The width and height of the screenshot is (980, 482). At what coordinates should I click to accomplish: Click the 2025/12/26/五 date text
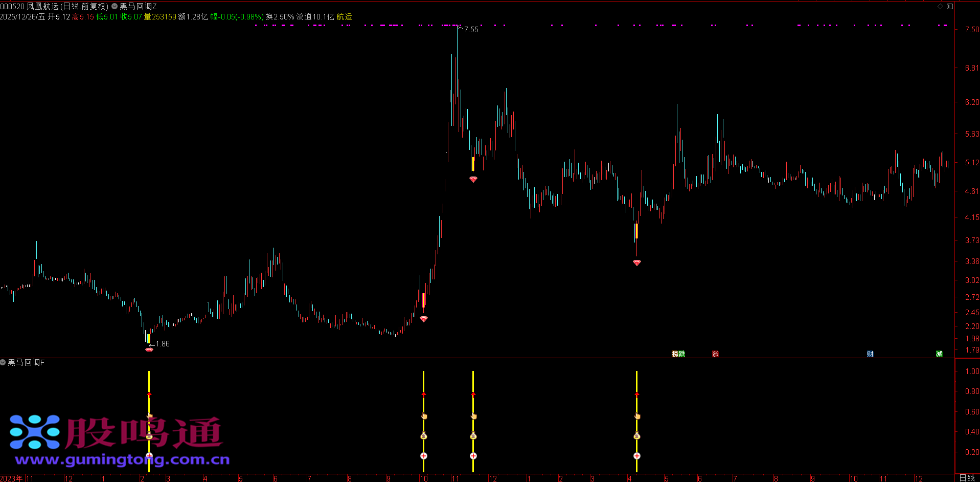tap(22, 17)
